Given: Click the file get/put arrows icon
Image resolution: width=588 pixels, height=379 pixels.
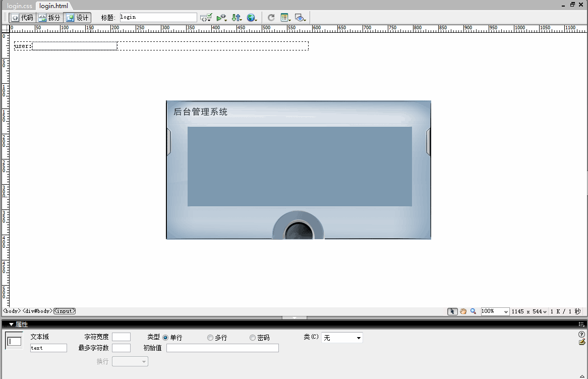Looking at the screenshot, I should point(237,17).
